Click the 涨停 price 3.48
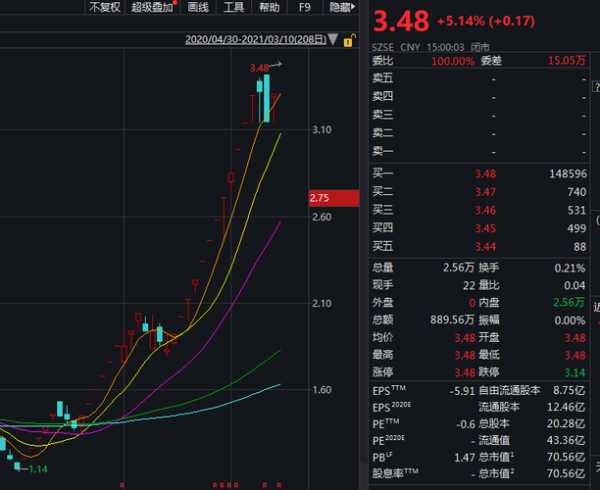600x490 pixels. [x=465, y=372]
